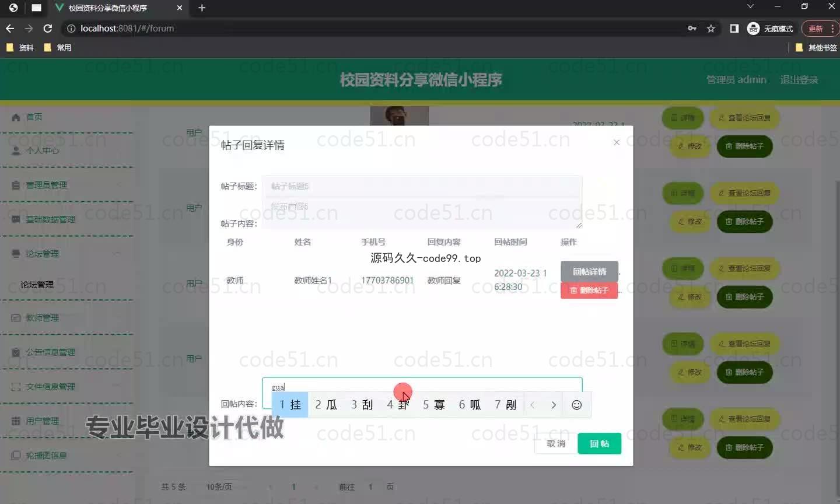
Task: Close the 帖子回复详情 dialog with X
Action: [617, 142]
